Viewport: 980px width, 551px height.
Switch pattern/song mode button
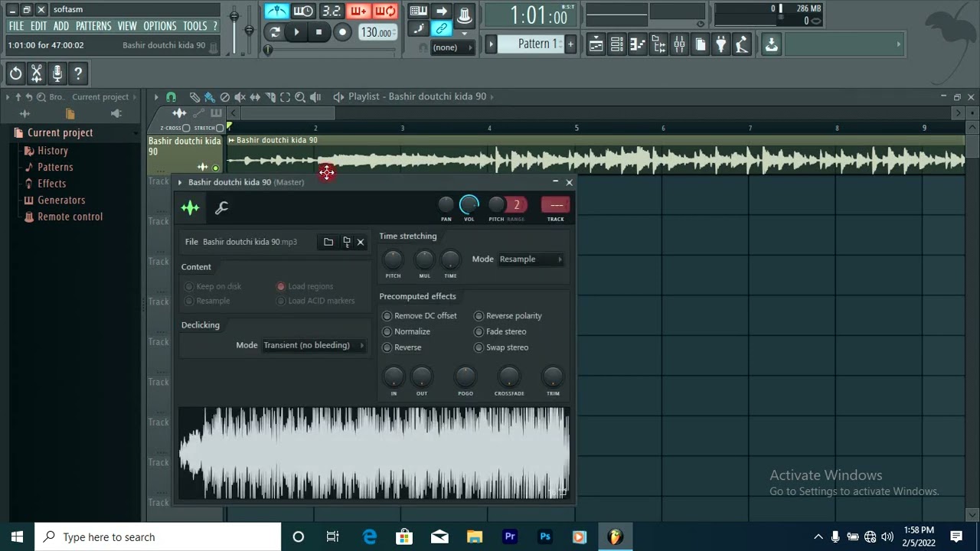[x=275, y=32]
